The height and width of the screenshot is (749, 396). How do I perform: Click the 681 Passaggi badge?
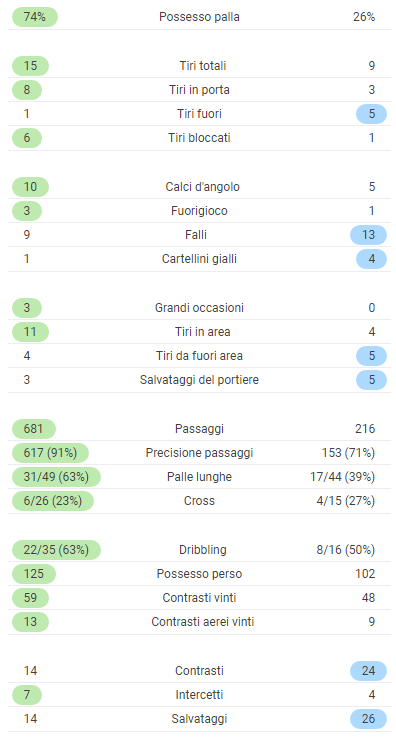pyautogui.click(x=33, y=429)
